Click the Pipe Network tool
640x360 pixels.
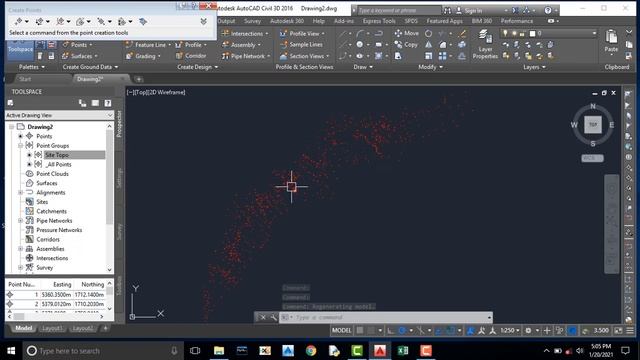coord(246,56)
